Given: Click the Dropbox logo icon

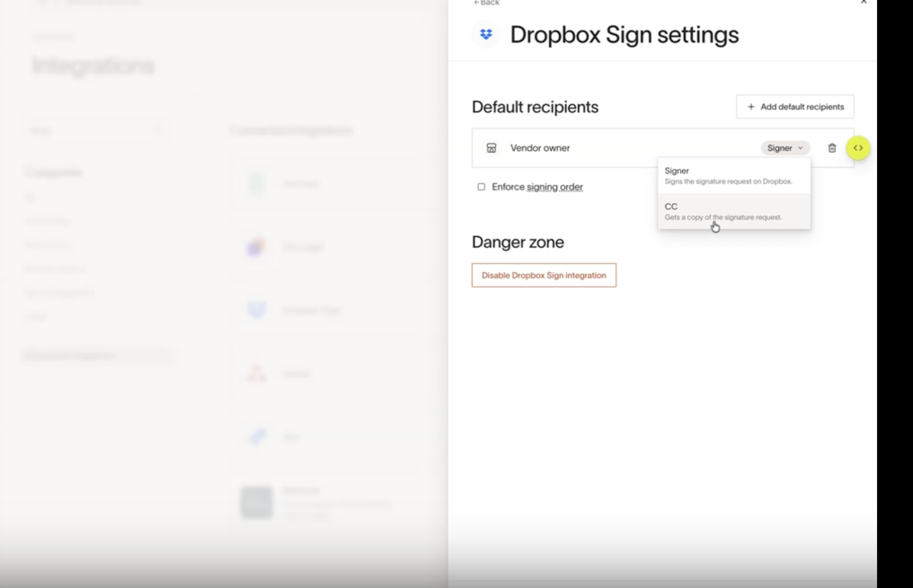Looking at the screenshot, I should pos(486,34).
